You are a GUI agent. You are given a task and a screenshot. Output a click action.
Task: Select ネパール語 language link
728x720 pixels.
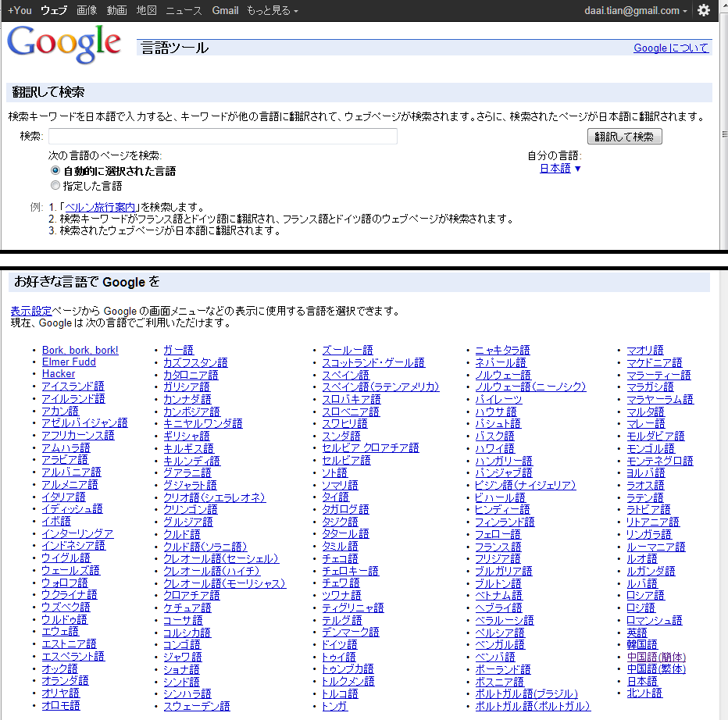[501, 362]
